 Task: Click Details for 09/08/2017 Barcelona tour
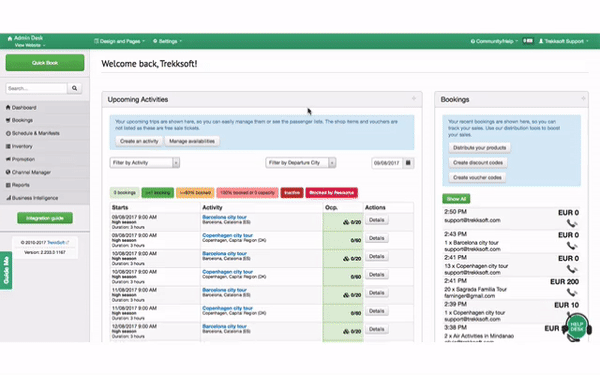click(x=377, y=220)
